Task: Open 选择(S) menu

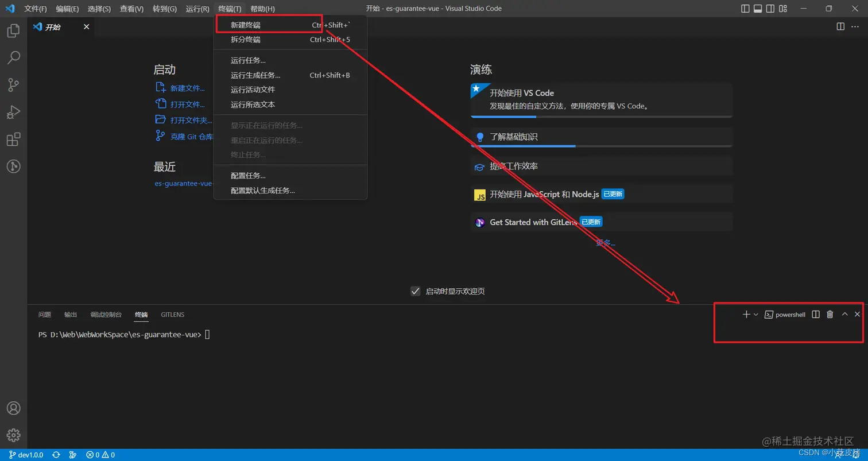Action: pos(99,9)
